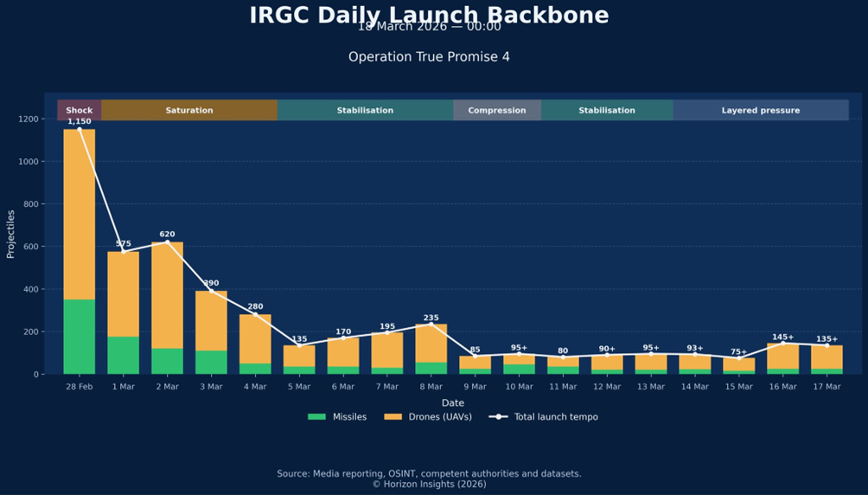Click the 145+ data point on 16 Mar
Viewport: 868px width, 495px height.
(782, 344)
